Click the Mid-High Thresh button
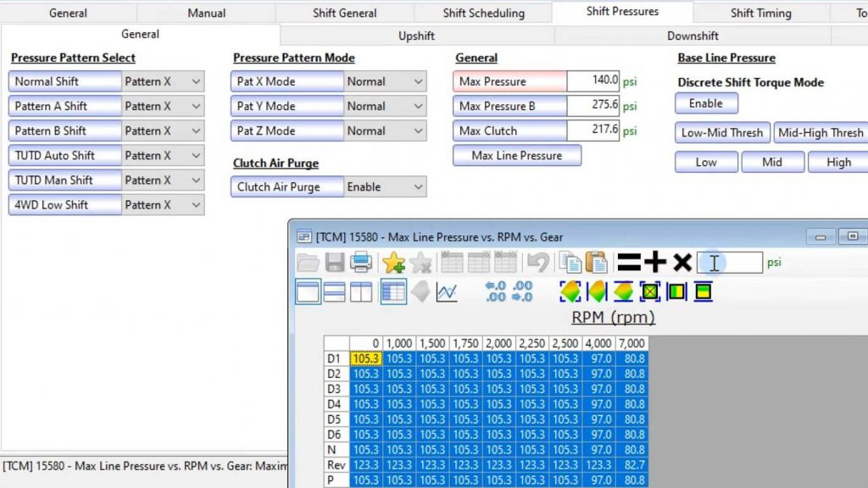The image size is (868, 488). [821, 133]
